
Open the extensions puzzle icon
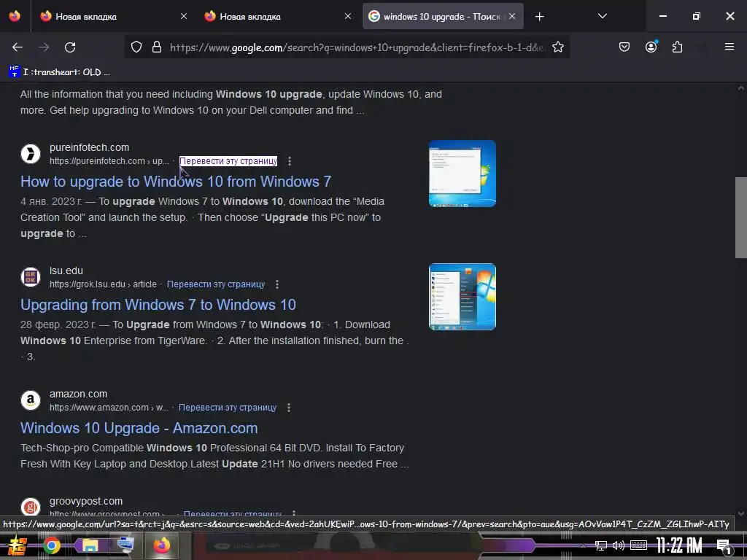[677, 47]
